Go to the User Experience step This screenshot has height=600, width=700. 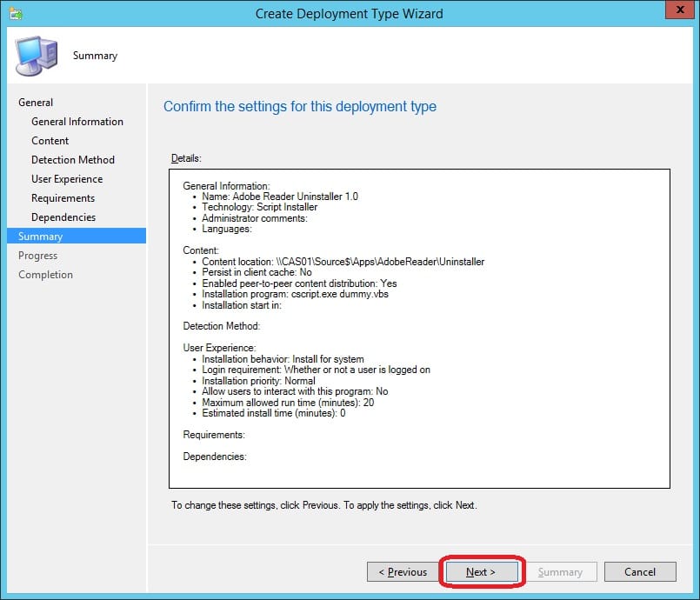[67, 179]
